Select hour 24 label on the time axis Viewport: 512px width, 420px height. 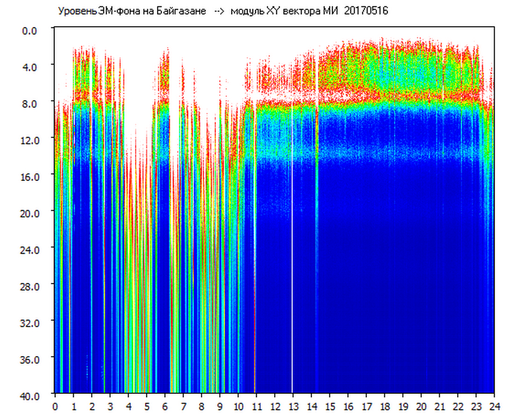pyautogui.click(x=494, y=406)
